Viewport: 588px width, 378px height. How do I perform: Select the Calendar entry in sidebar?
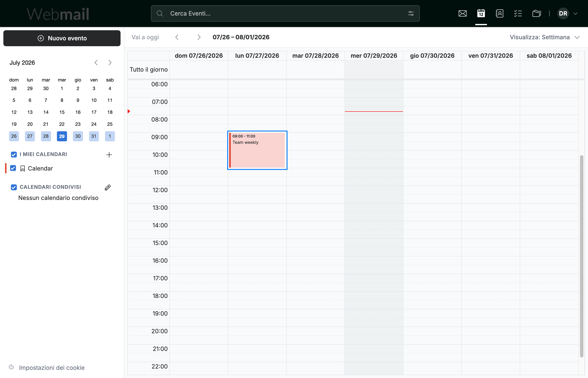[x=41, y=168]
